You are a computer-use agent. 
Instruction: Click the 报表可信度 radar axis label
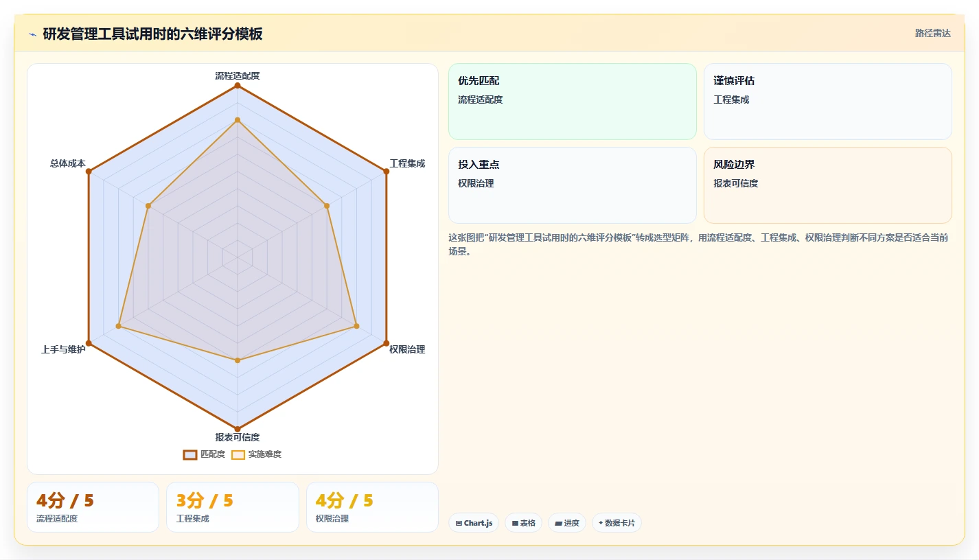tap(238, 437)
